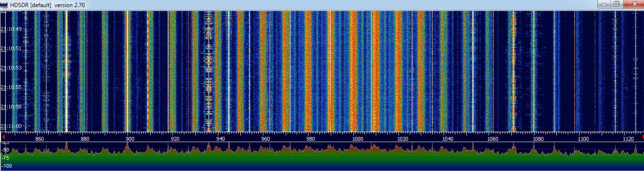The width and height of the screenshot is (644, 171).
Task: Click 960 on the frequency ruler
Action: [x=265, y=139]
